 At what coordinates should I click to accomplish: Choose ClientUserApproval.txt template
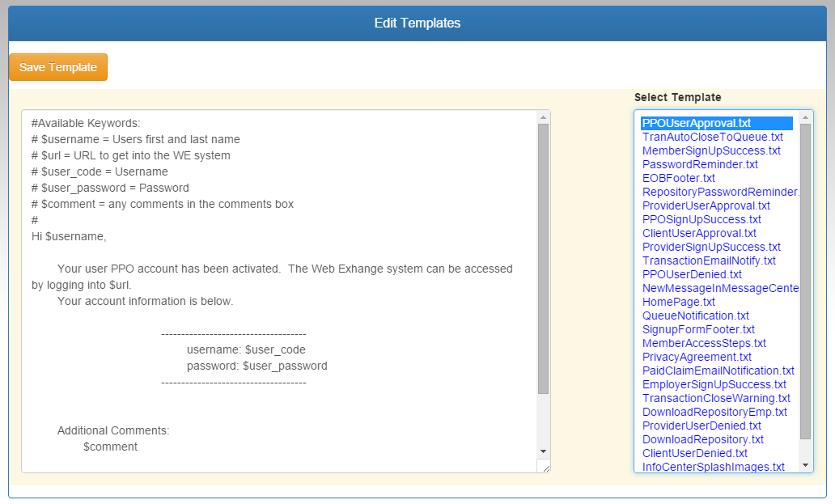pyautogui.click(x=699, y=233)
